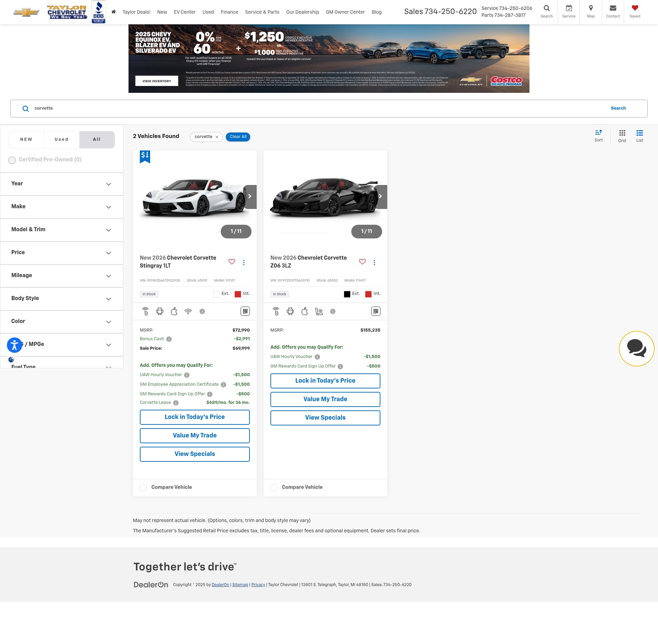Open the Finance menu

(x=229, y=12)
